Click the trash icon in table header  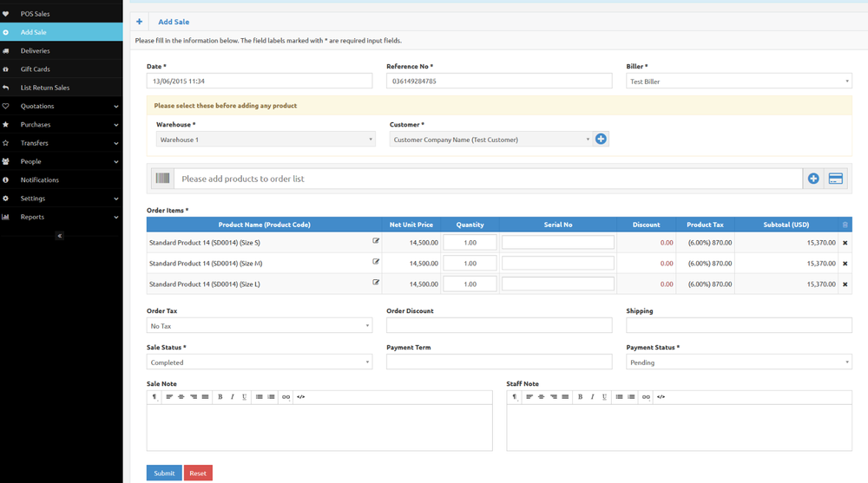click(x=845, y=225)
